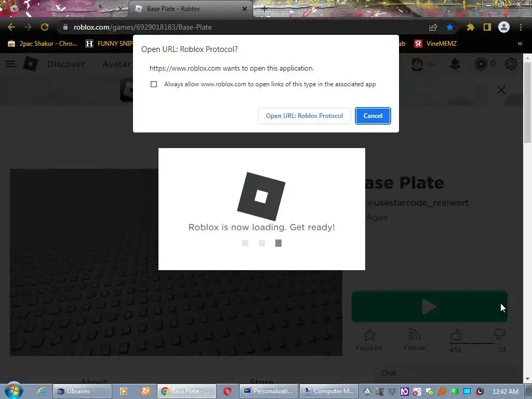Click the browser forward arrow
Viewport: 532px width, 399px height.
tap(28, 27)
